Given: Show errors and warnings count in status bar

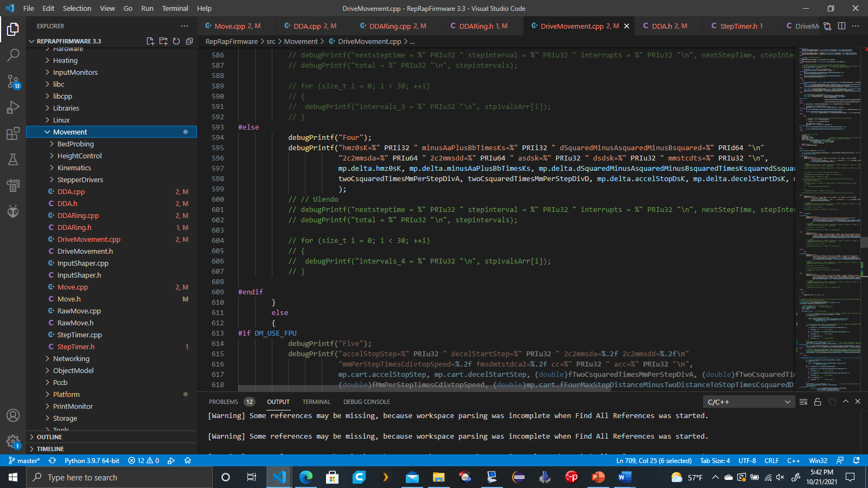Looking at the screenshot, I should tap(144, 460).
